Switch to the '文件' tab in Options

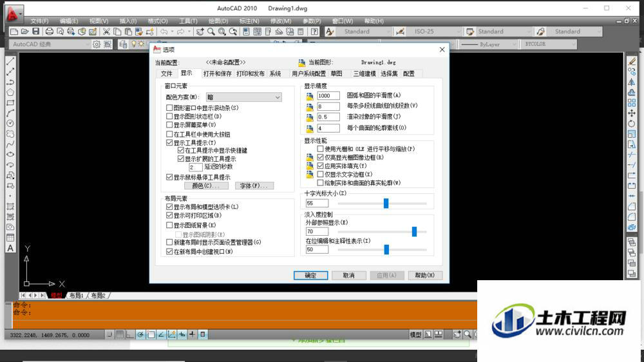(166, 74)
